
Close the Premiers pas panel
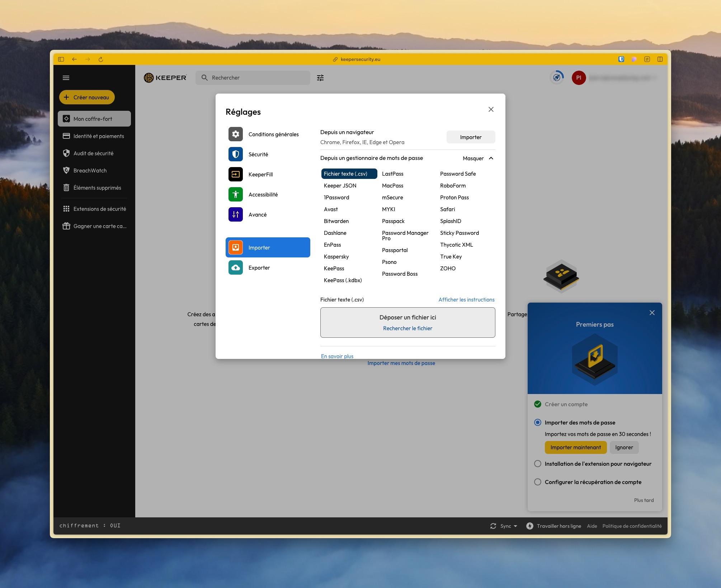pos(652,313)
